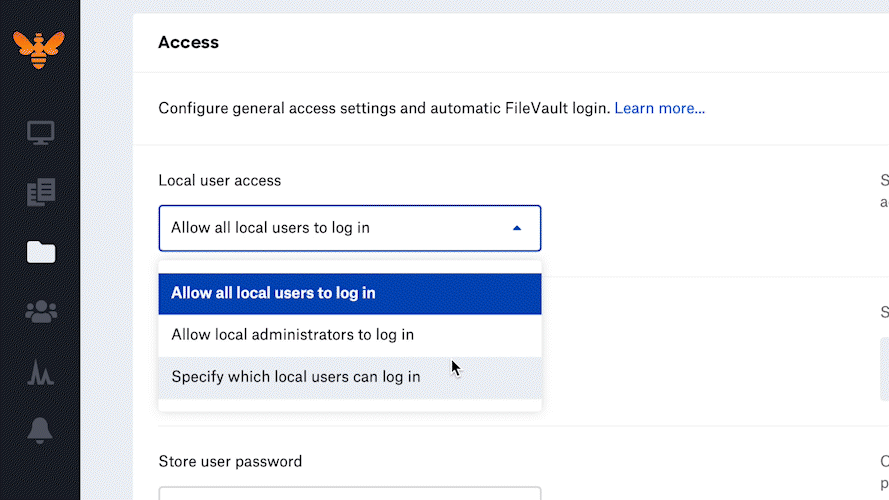This screenshot has height=500, width=889.
Task: Collapse dropdown using the blue caret arrow
Action: [x=517, y=228]
